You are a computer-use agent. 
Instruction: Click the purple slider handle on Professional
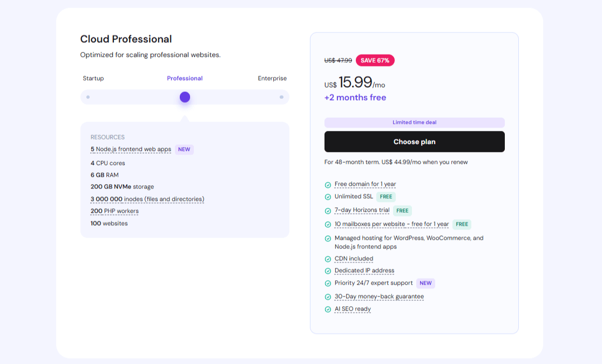pos(185,97)
